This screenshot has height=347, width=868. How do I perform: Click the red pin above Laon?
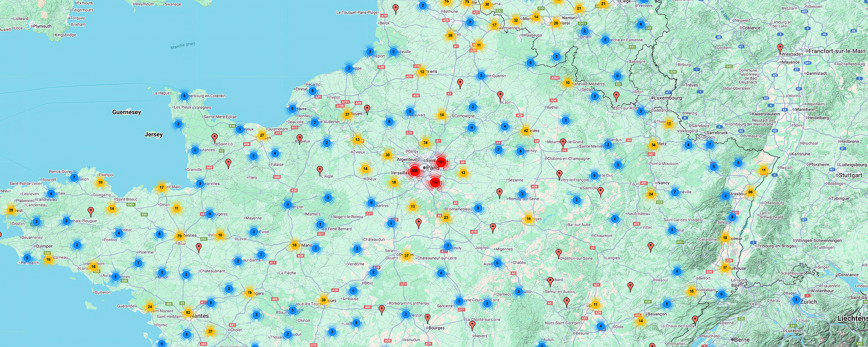(500, 95)
